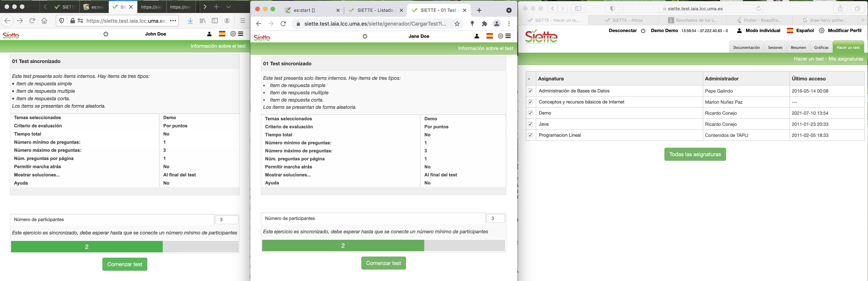The width and height of the screenshot is (868, 281).
Task: Open Firefox's page actions three-dots menu
Action: point(173,21)
